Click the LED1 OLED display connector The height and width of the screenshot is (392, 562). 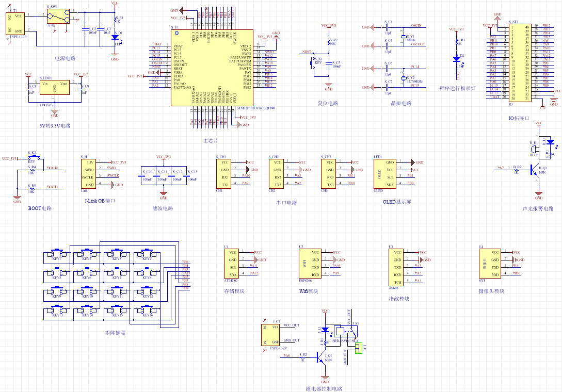coord(384,174)
